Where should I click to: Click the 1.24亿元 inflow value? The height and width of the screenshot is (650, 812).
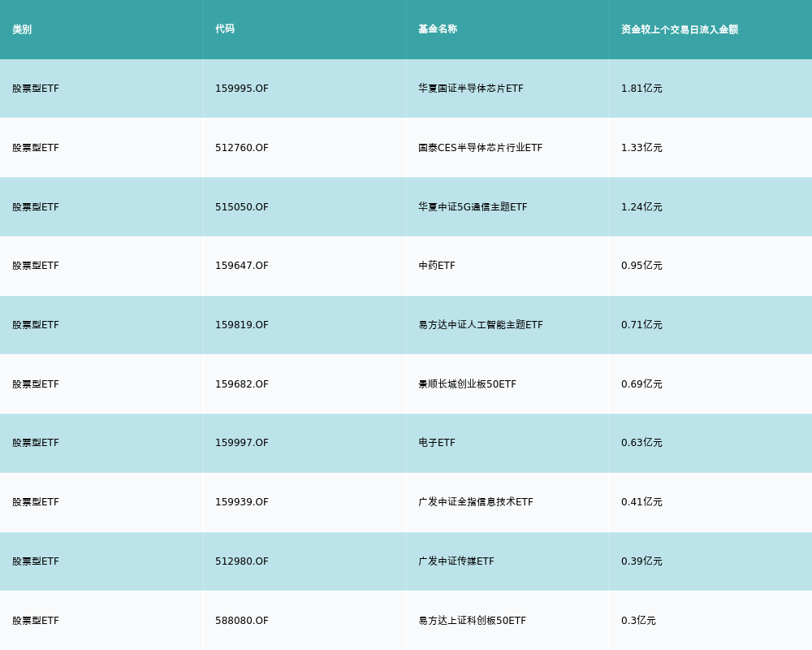click(x=641, y=207)
